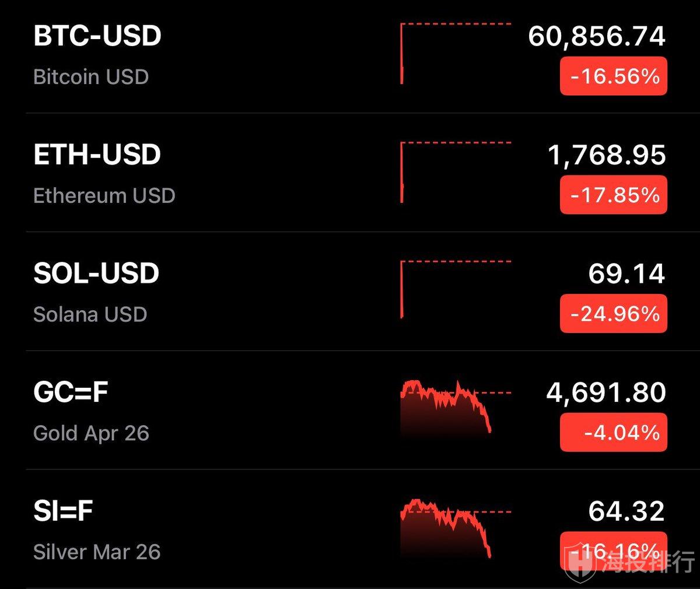Tap the Solana sparkline chart
700x589 pixels.
pos(455,290)
